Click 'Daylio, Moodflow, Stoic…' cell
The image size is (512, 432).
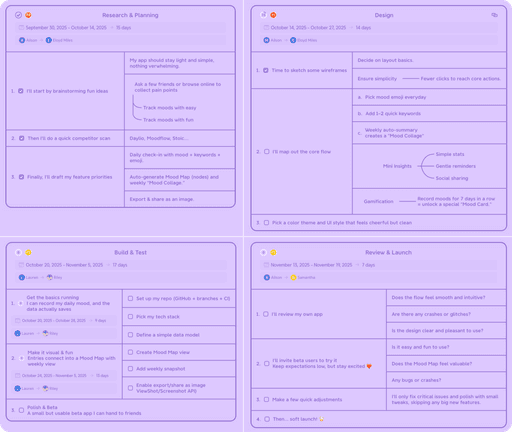(180, 138)
